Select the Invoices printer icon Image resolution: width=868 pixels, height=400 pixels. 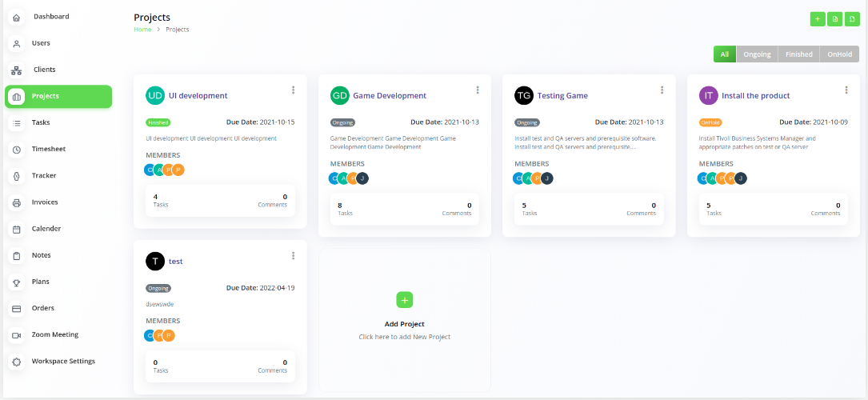(17, 202)
